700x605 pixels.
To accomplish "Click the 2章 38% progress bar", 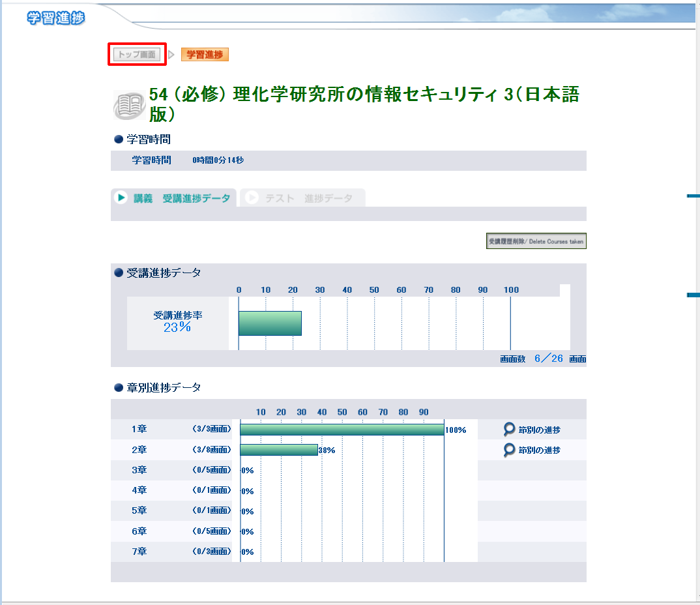I will click(279, 450).
